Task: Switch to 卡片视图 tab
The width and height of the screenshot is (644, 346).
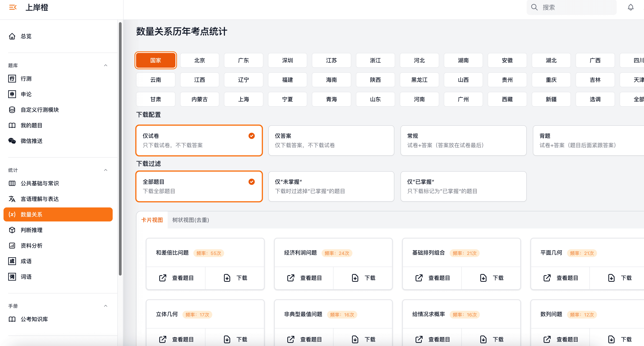Action: tap(152, 220)
